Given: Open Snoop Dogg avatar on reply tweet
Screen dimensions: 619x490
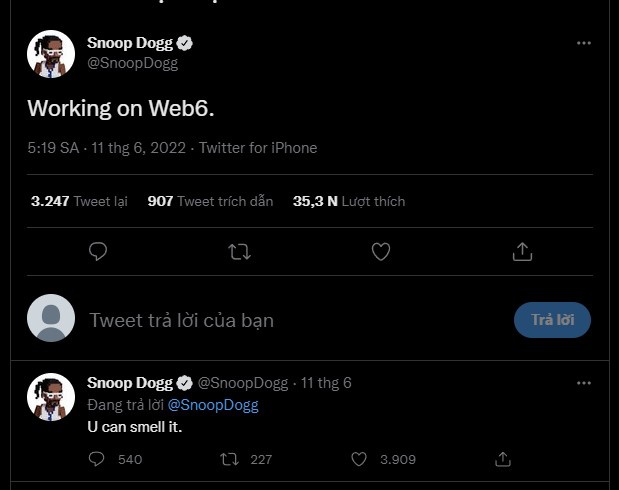Looking at the screenshot, I should [x=51, y=398].
